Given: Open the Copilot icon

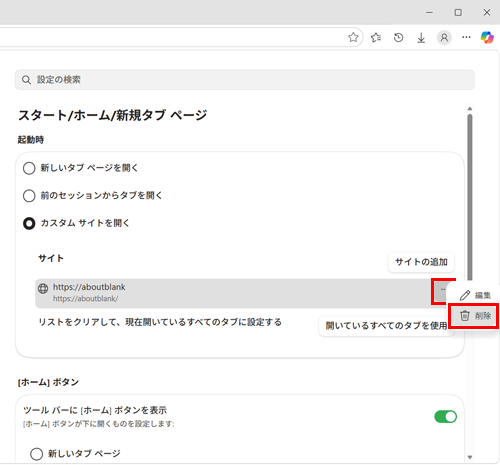Looking at the screenshot, I should tap(487, 37).
